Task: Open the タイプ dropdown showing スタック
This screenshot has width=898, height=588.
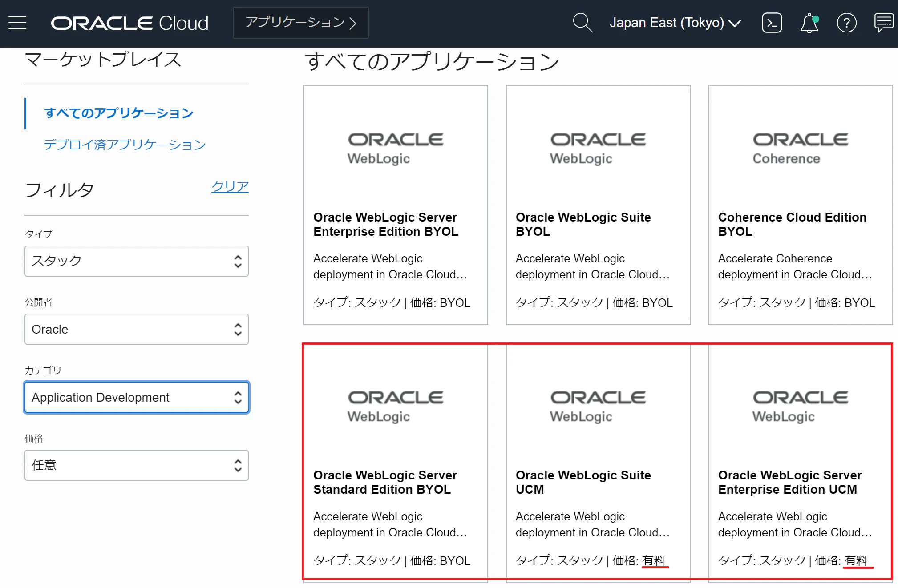Action: [137, 261]
